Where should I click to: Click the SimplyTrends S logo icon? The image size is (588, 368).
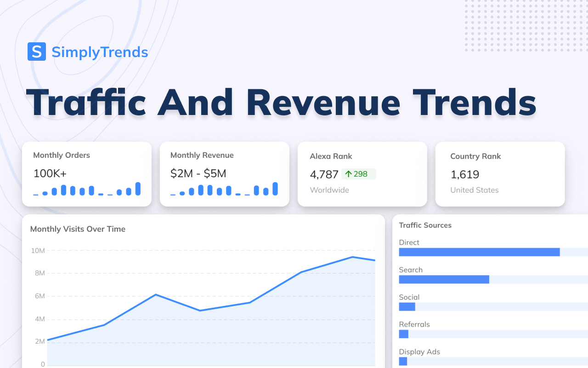[x=37, y=52]
